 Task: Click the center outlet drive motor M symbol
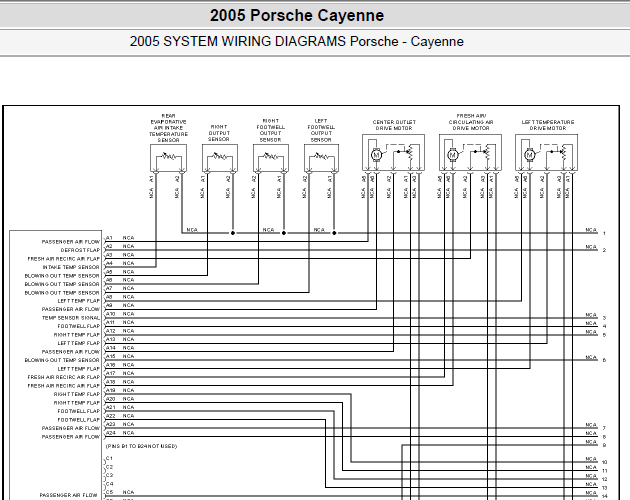(376, 155)
